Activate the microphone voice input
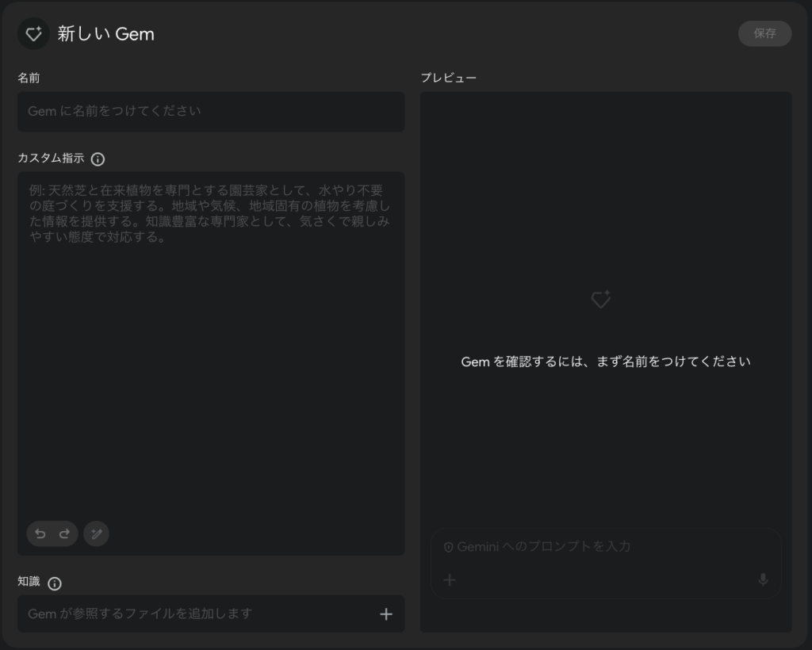The width and height of the screenshot is (812, 650). [763, 580]
